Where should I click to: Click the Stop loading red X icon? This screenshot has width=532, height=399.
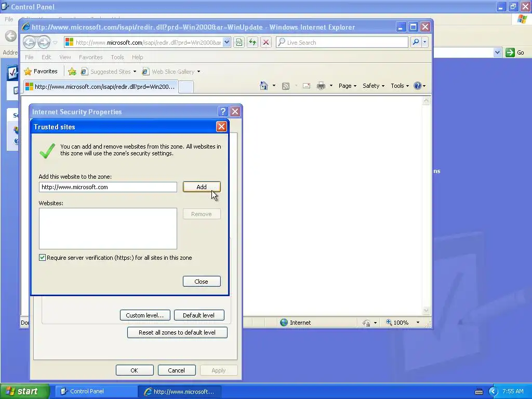point(266,43)
